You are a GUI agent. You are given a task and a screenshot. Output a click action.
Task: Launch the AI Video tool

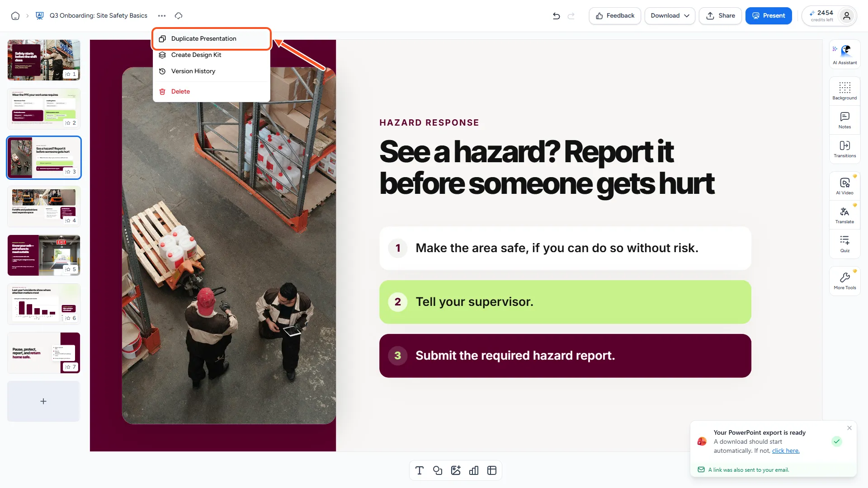tap(844, 186)
